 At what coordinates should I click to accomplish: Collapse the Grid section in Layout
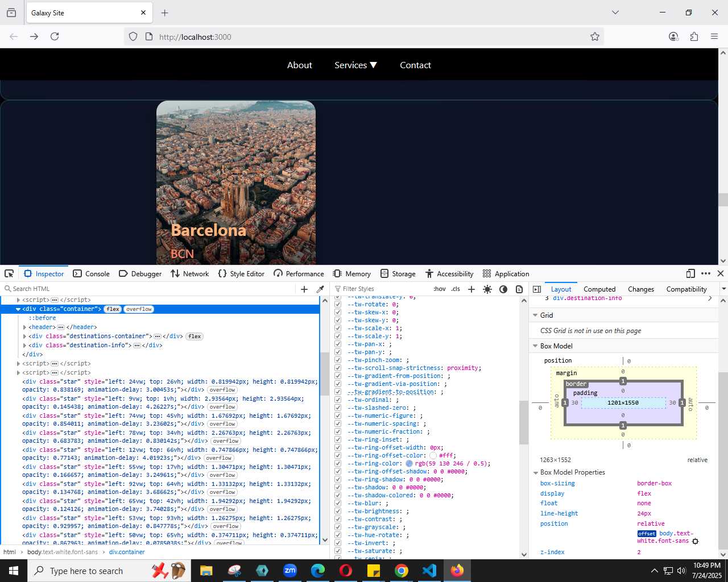(535, 315)
